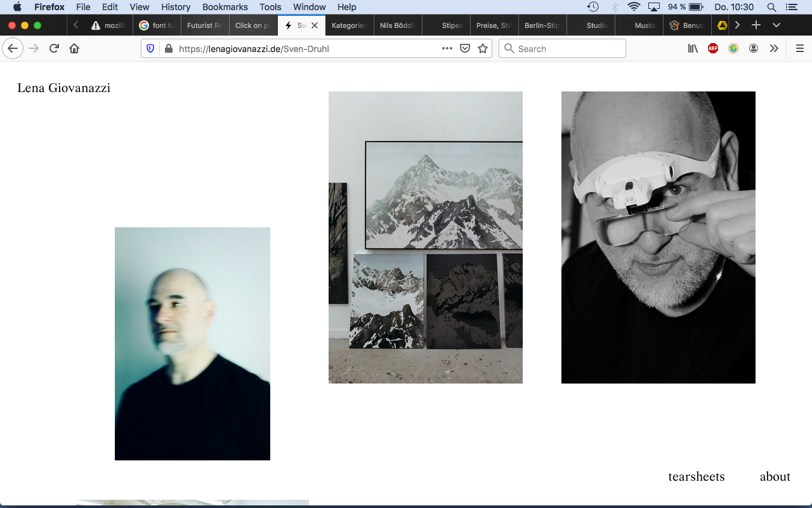This screenshot has height=508, width=812.
Task: Open the Adblock Plus extension
Action: point(713,48)
